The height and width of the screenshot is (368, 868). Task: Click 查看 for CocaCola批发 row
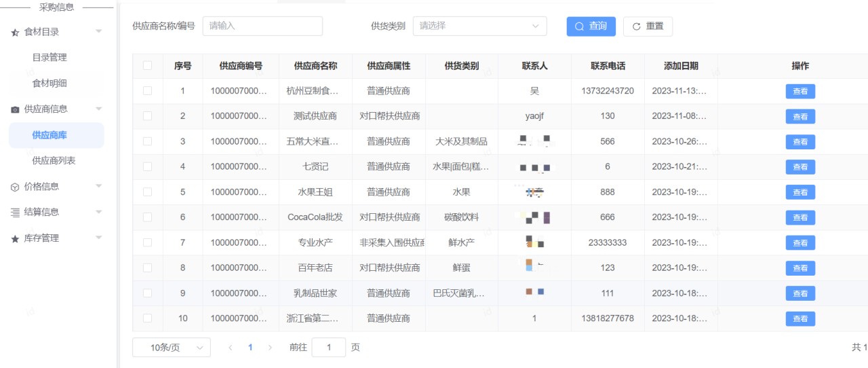pyautogui.click(x=800, y=217)
